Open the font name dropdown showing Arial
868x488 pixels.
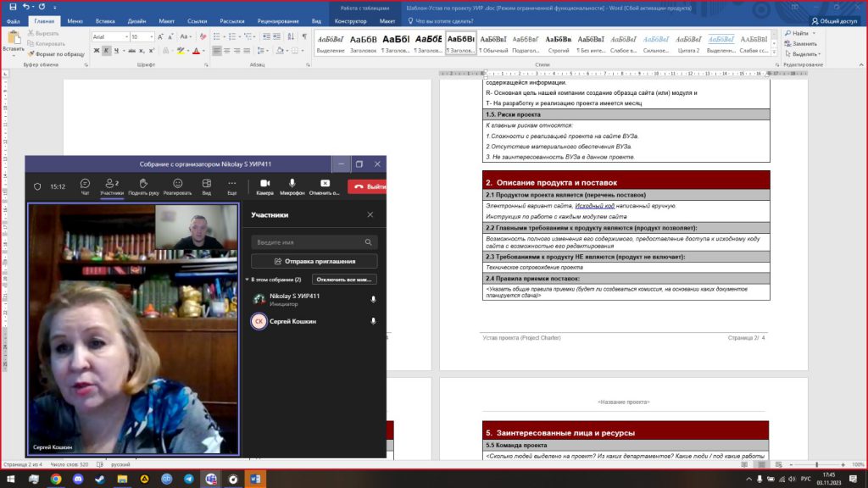click(109, 37)
